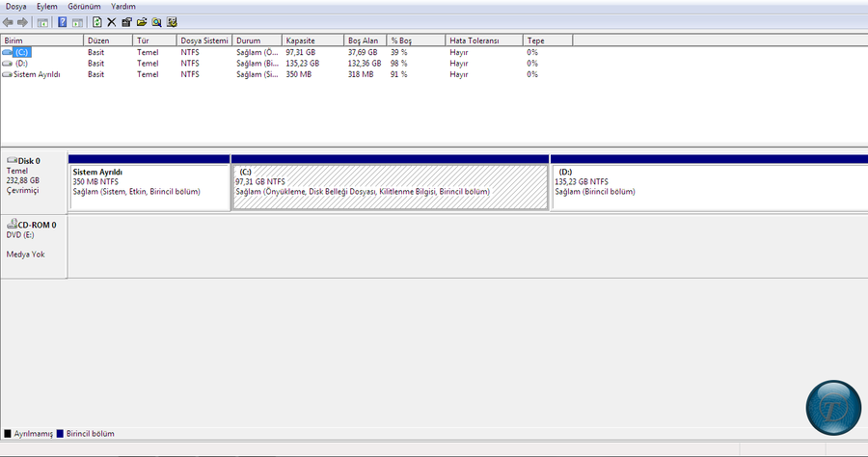This screenshot has width=868, height=457.
Task: Click the 98 % free cell
Action: coord(398,63)
